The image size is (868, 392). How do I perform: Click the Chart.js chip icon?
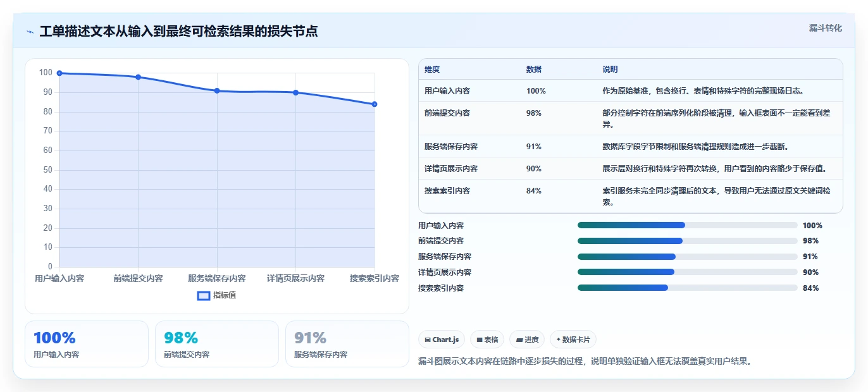click(428, 340)
